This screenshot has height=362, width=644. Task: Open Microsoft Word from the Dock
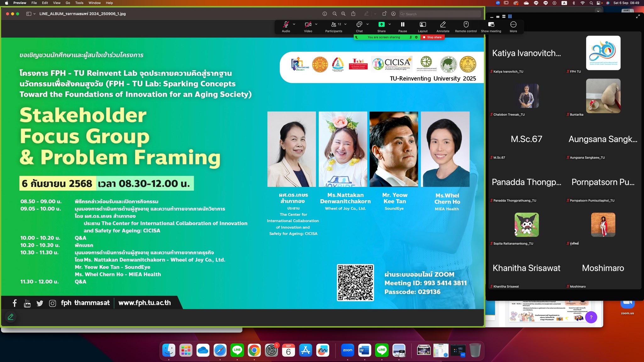pyautogui.click(x=364, y=350)
